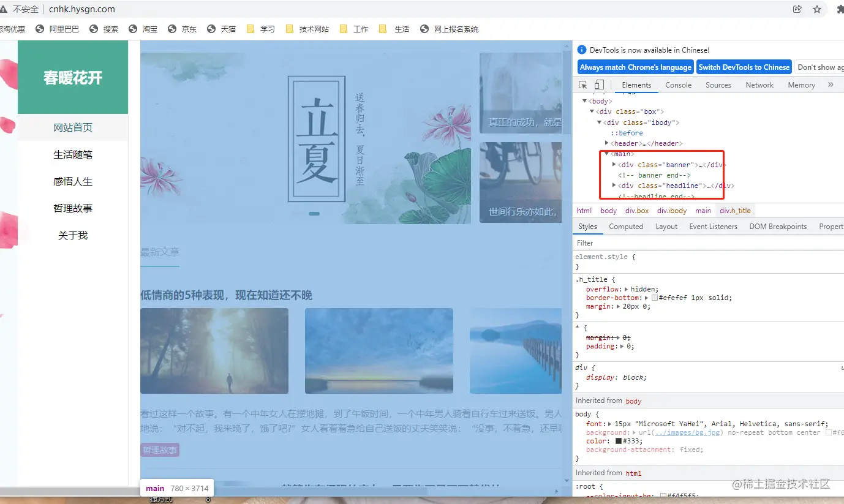844x504 pixels.
Task: Switch to the Elements tab
Action: (x=636, y=85)
